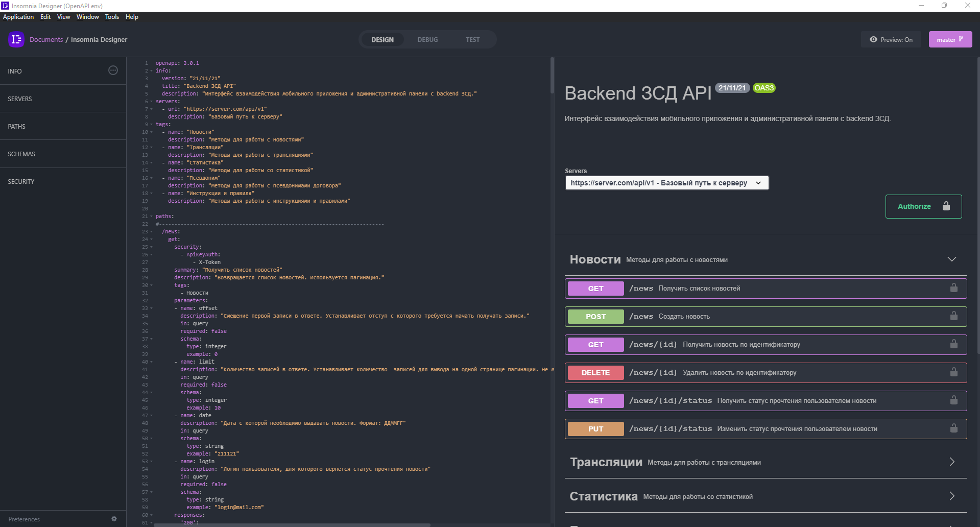Collapse the Новости section chevron
The width and height of the screenshot is (980, 527).
pos(951,259)
